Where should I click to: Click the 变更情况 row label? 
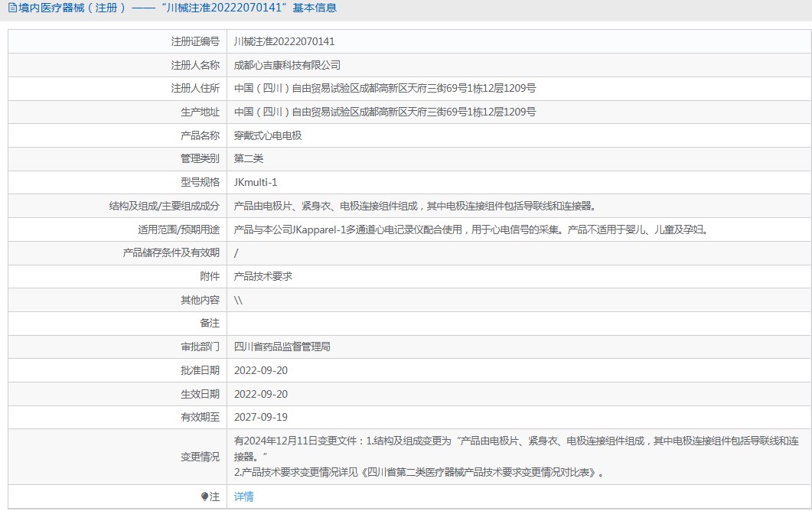point(200,457)
